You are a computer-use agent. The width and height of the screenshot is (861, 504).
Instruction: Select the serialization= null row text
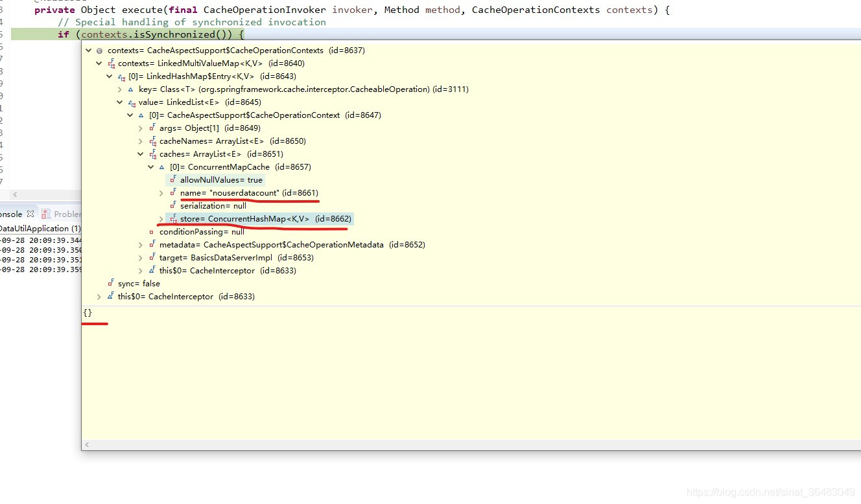point(213,206)
